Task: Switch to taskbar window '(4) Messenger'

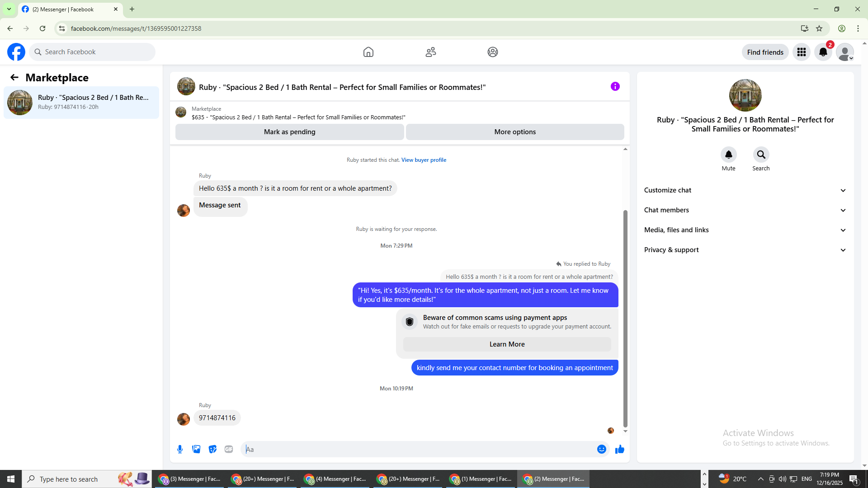Action: (335, 479)
